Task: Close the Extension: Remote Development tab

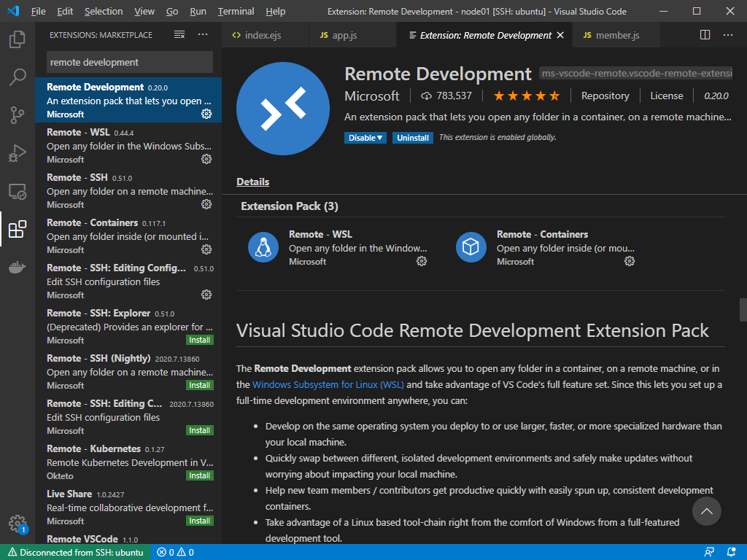Action: coord(561,35)
